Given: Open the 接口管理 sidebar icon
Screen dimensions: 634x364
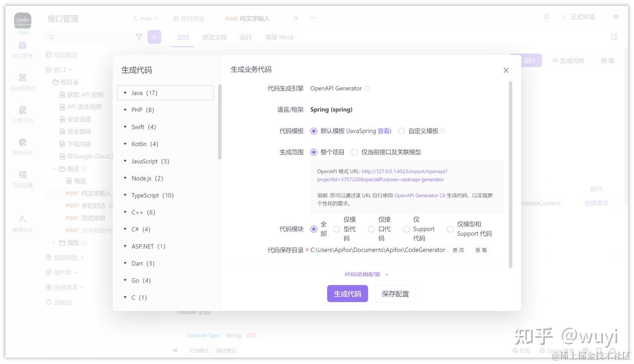Looking at the screenshot, I should (22, 50).
